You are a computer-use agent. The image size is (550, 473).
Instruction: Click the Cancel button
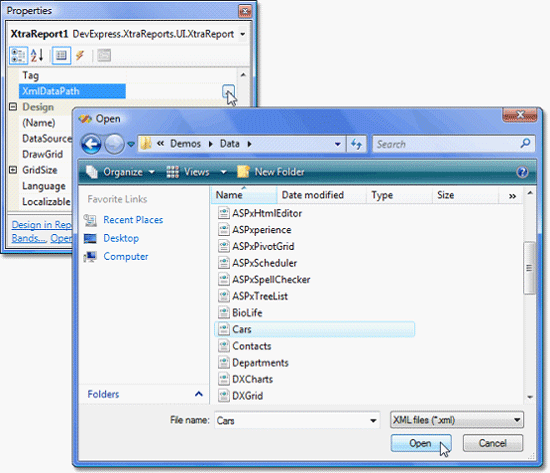click(x=493, y=444)
